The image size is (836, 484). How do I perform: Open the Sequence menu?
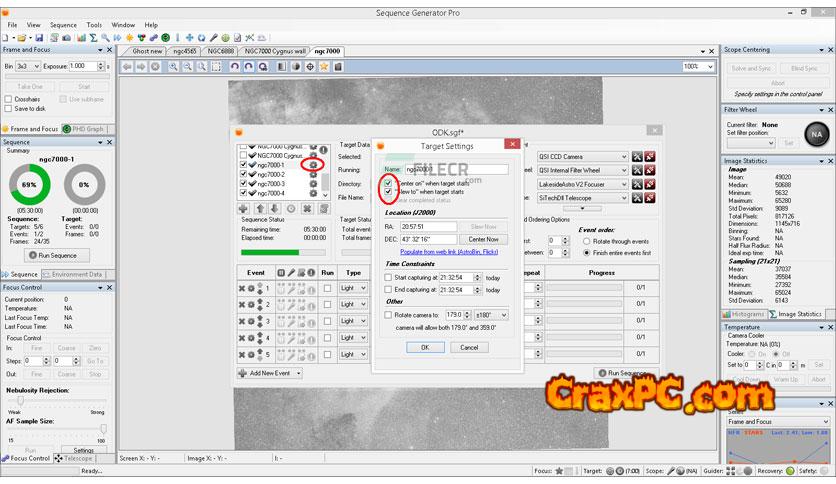coord(63,24)
